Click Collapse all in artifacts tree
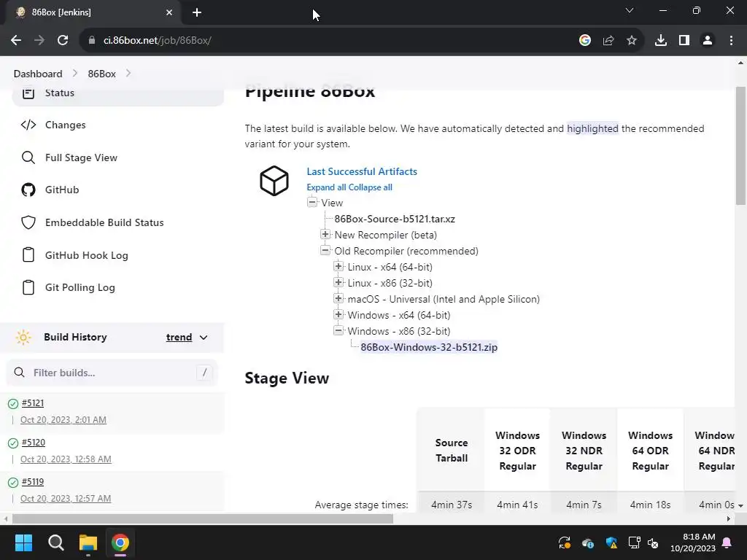This screenshot has height=560, width=747. [370, 187]
